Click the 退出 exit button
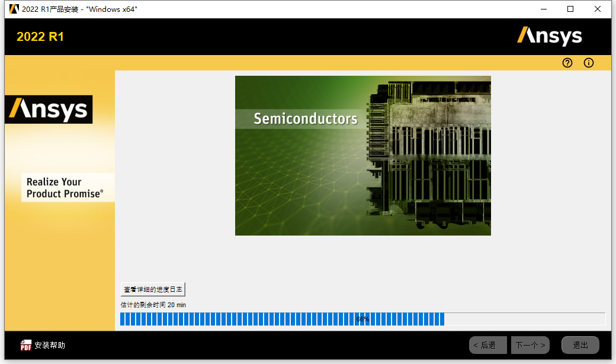 coord(580,345)
